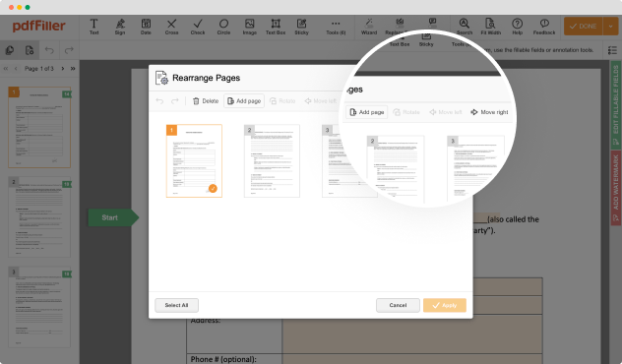Click the Add page button in dialog

coord(244,101)
